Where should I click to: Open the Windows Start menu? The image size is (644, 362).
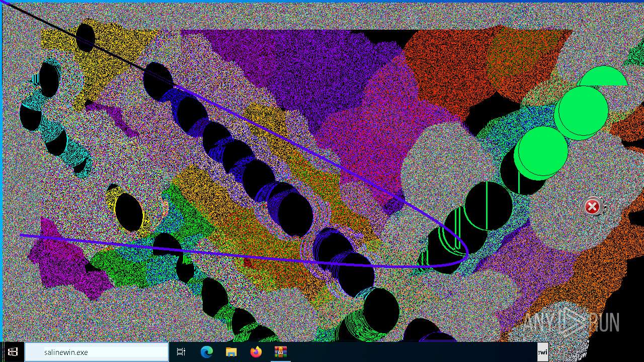[x=13, y=352]
